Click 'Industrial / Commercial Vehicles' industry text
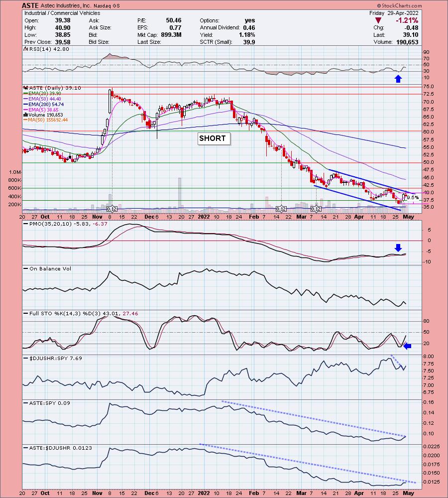Screen dimensions: 448x498 pos(62,13)
